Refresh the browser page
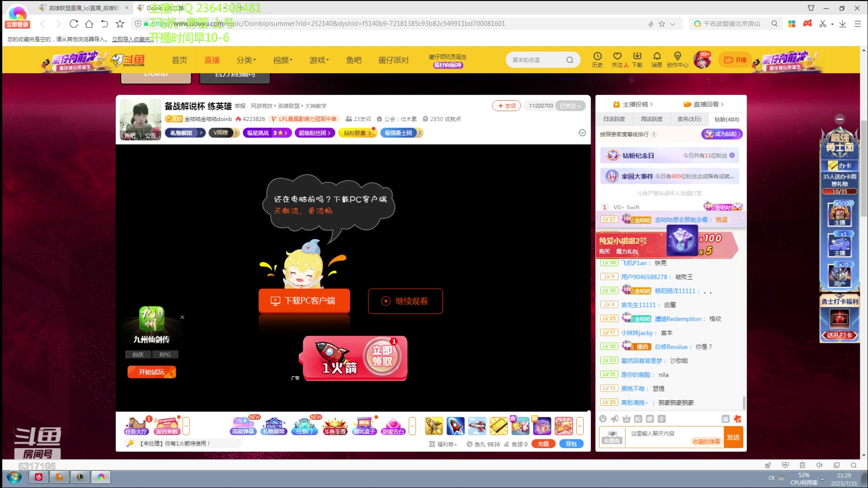This screenshot has height=488, width=868. click(x=74, y=23)
